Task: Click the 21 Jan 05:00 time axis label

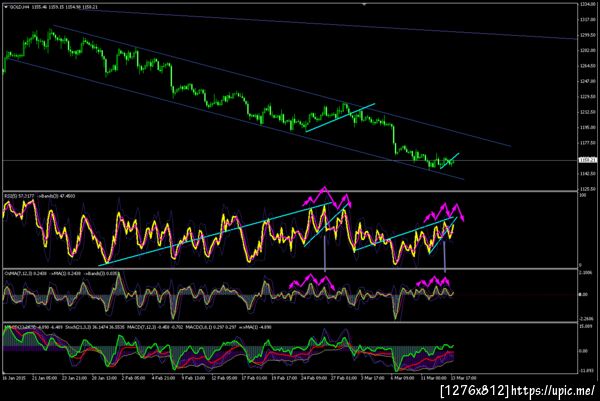Action: tap(44, 378)
